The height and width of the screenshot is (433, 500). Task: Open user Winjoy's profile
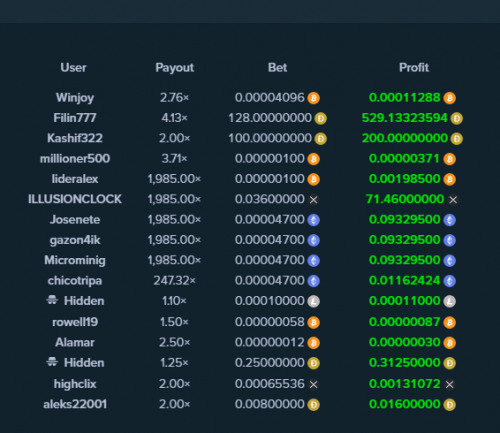pos(75,98)
